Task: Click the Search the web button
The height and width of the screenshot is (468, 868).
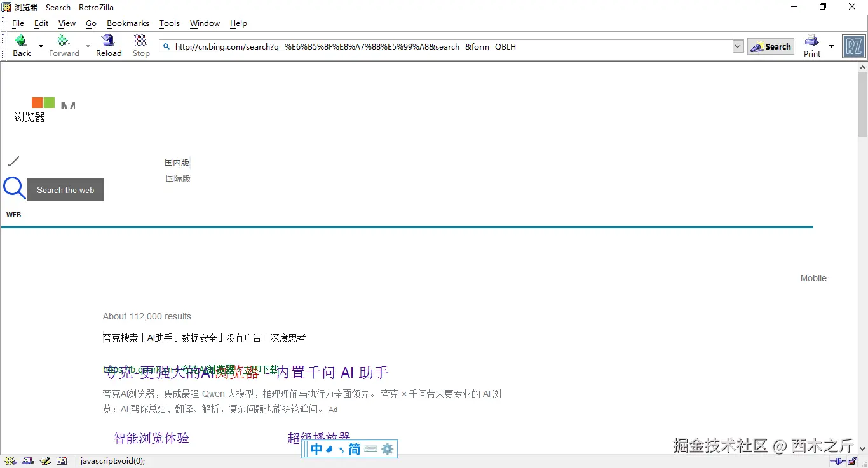Action: pyautogui.click(x=65, y=190)
